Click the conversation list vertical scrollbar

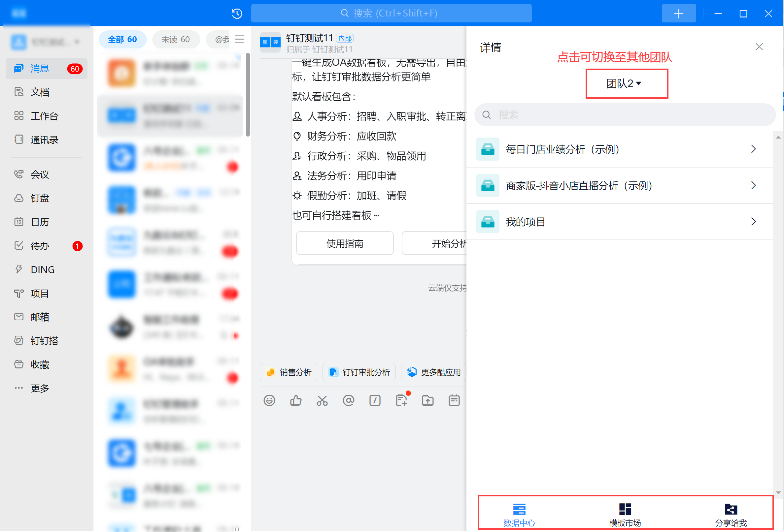(248, 94)
